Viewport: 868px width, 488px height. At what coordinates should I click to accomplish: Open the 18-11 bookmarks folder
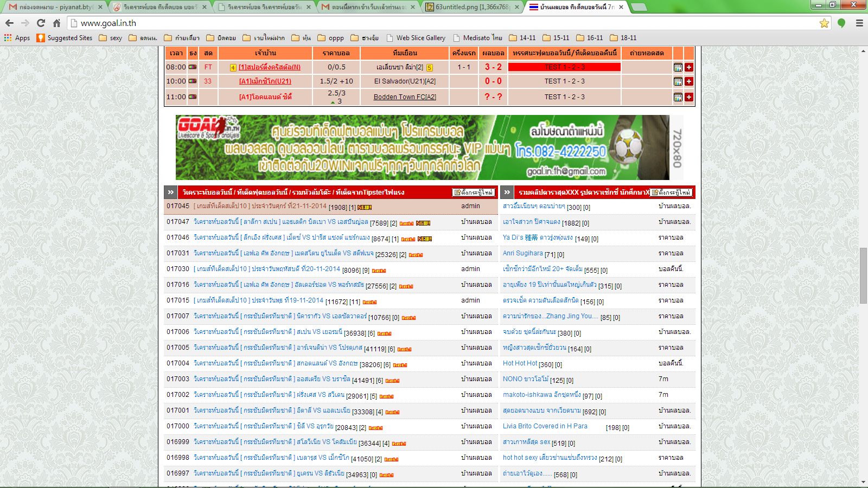pos(623,38)
